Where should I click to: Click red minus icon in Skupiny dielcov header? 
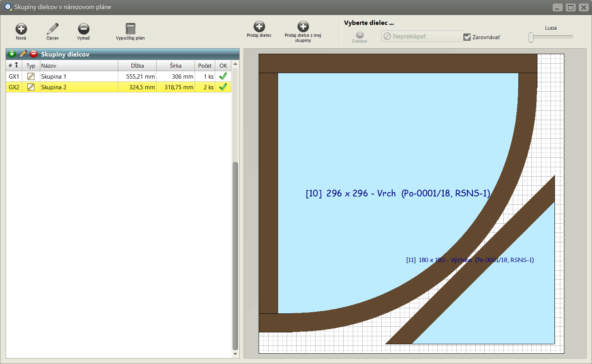click(34, 54)
